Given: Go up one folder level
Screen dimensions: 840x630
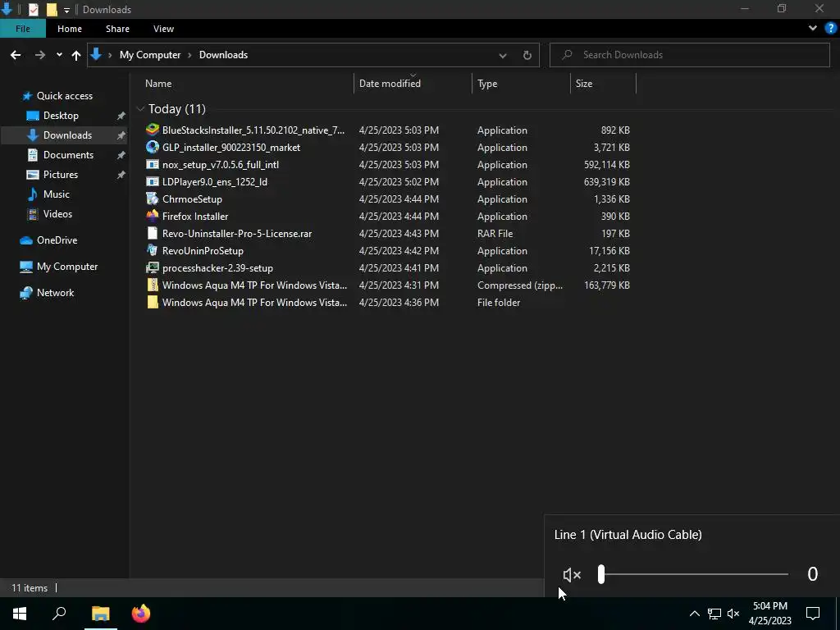Looking at the screenshot, I should pyautogui.click(x=76, y=55).
